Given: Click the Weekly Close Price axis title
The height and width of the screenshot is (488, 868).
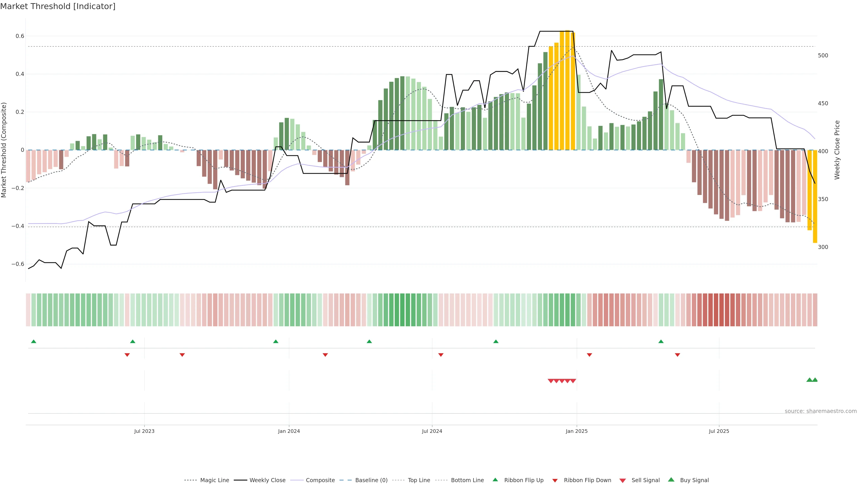Looking at the screenshot, I should coord(837,150).
